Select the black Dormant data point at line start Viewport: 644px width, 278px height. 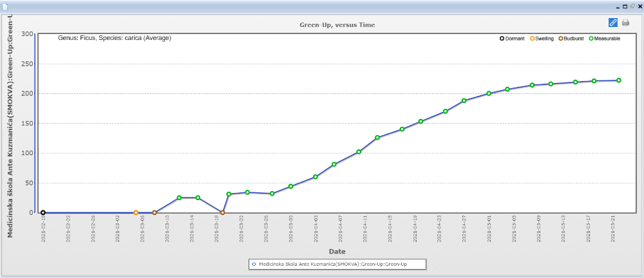pyautogui.click(x=43, y=212)
